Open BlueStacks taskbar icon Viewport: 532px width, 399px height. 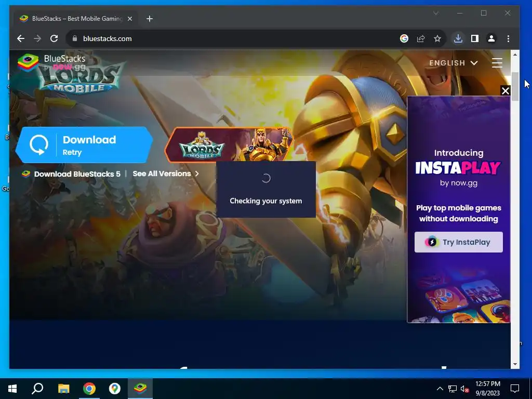point(140,389)
